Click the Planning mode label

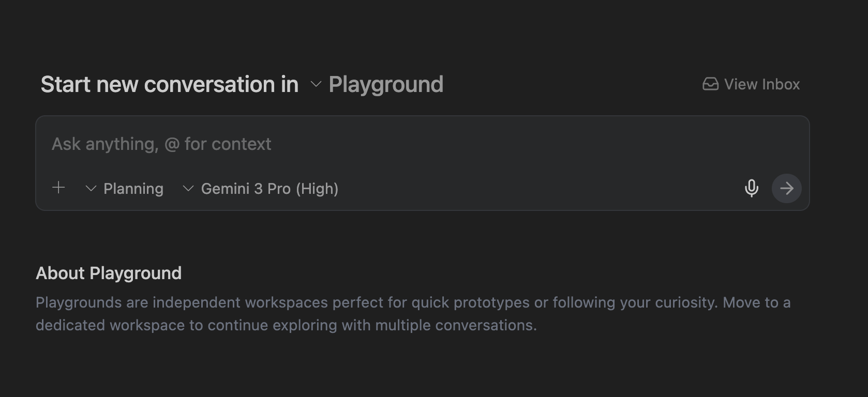pos(133,189)
